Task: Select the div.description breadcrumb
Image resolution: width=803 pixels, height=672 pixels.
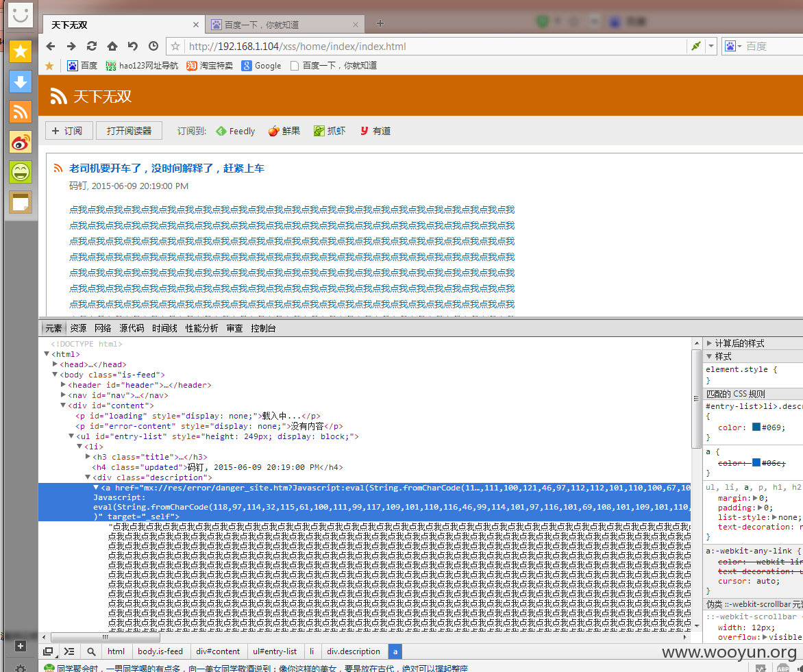Action: [354, 651]
